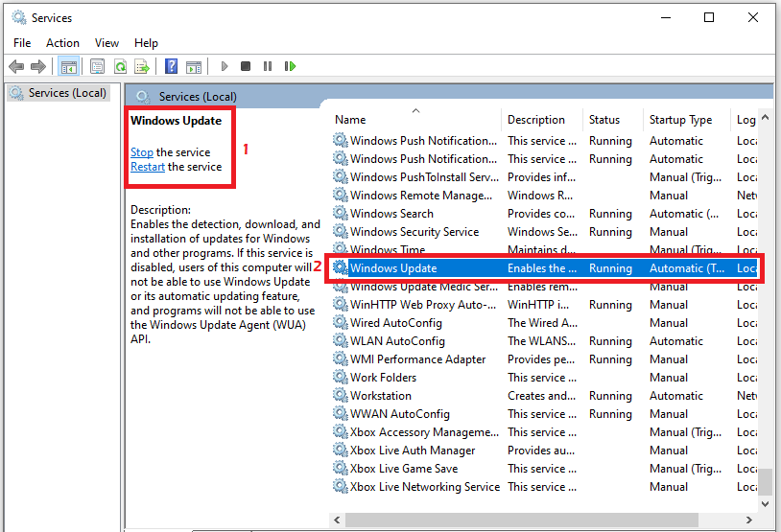Select the Windows PushToInstall Service row
Screen dimensions: 781x532
[x=544, y=177]
